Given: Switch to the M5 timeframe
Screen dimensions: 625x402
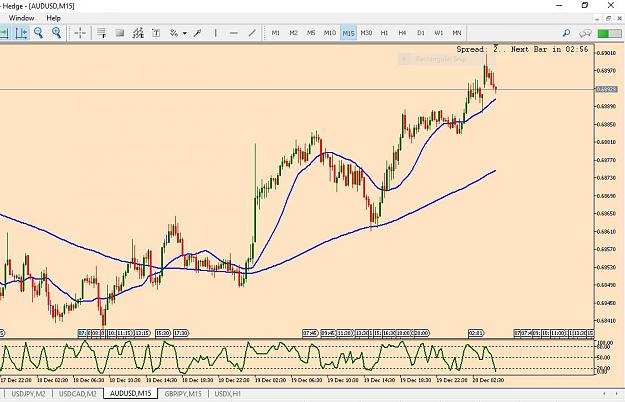Looking at the screenshot, I should (311, 33).
